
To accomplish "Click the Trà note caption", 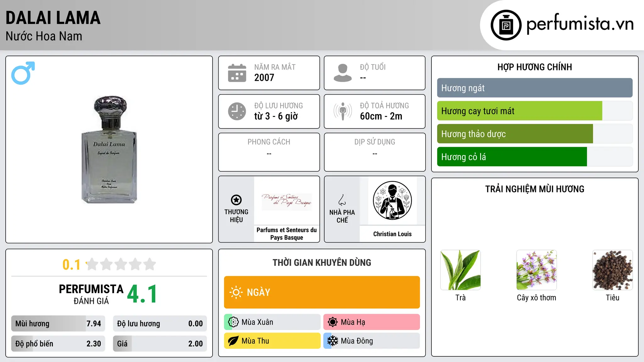I will tap(461, 298).
